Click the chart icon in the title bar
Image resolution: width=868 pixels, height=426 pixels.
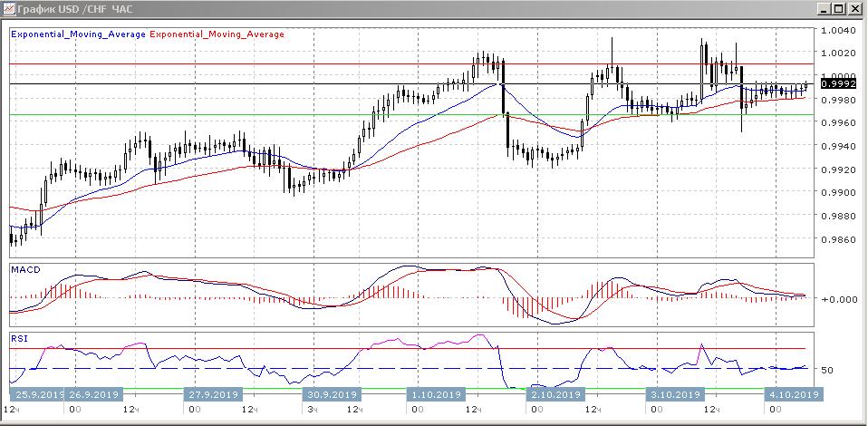click(9, 9)
